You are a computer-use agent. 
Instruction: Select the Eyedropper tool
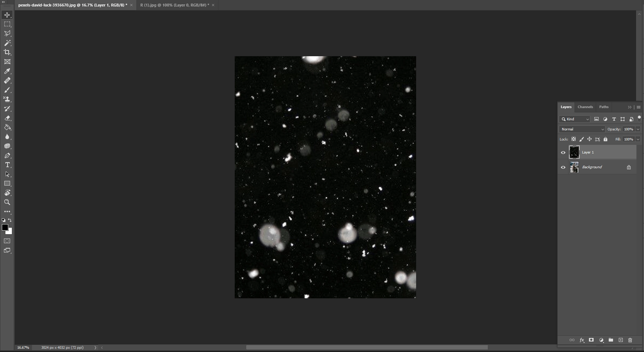pyautogui.click(x=7, y=71)
